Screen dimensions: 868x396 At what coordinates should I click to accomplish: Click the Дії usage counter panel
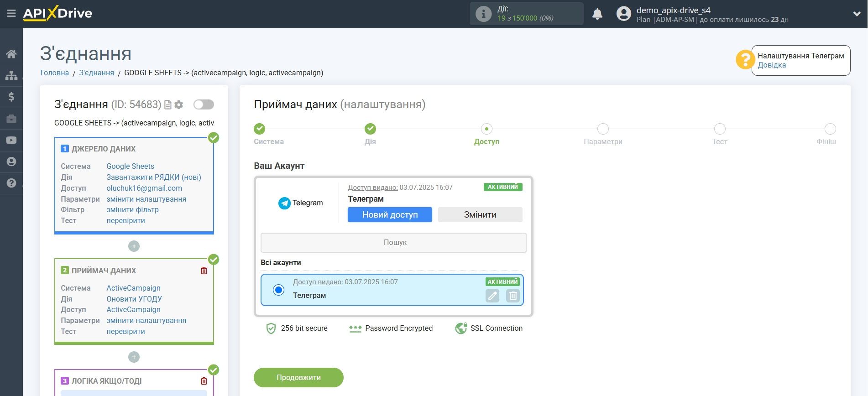pyautogui.click(x=526, y=14)
